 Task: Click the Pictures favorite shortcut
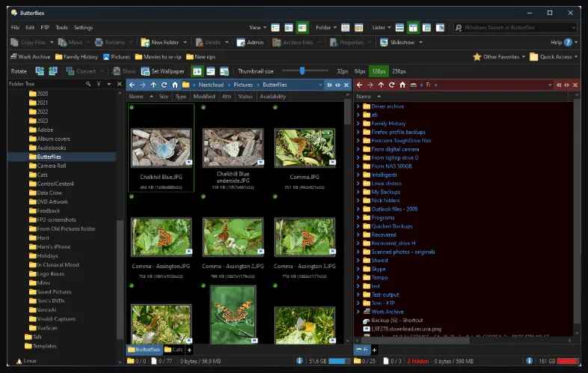(x=117, y=57)
